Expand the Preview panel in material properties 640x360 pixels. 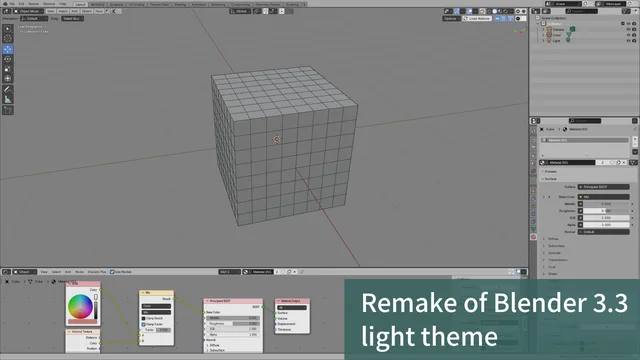tap(551, 171)
